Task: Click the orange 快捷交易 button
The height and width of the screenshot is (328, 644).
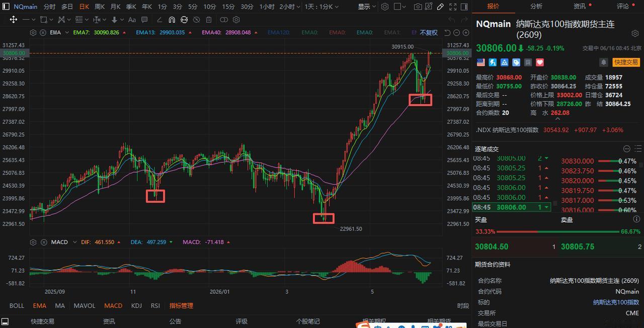Action: 626,62
